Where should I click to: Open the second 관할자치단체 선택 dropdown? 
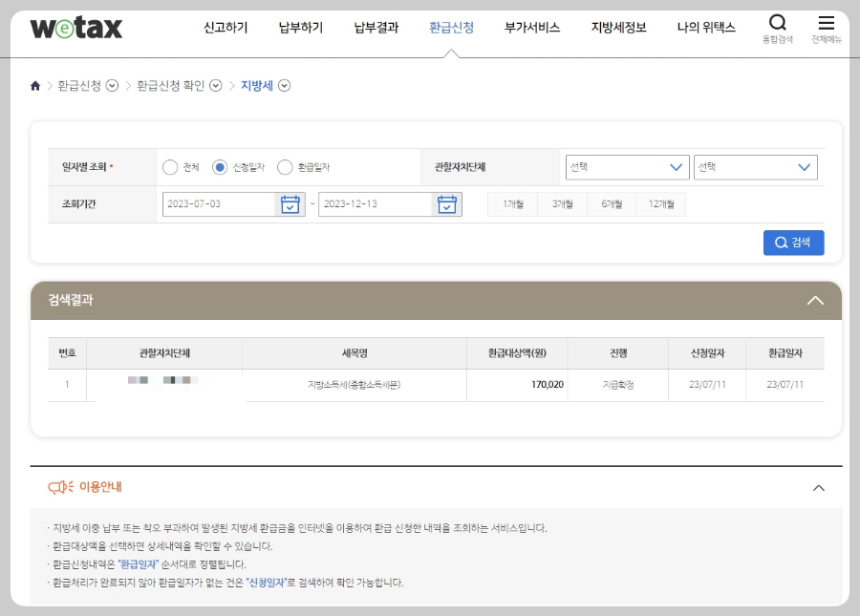(x=755, y=167)
